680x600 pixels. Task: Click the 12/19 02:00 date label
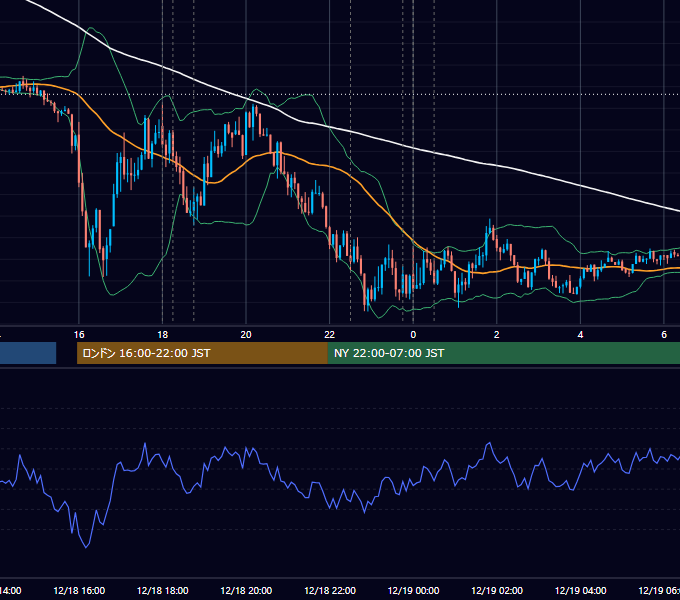497,590
